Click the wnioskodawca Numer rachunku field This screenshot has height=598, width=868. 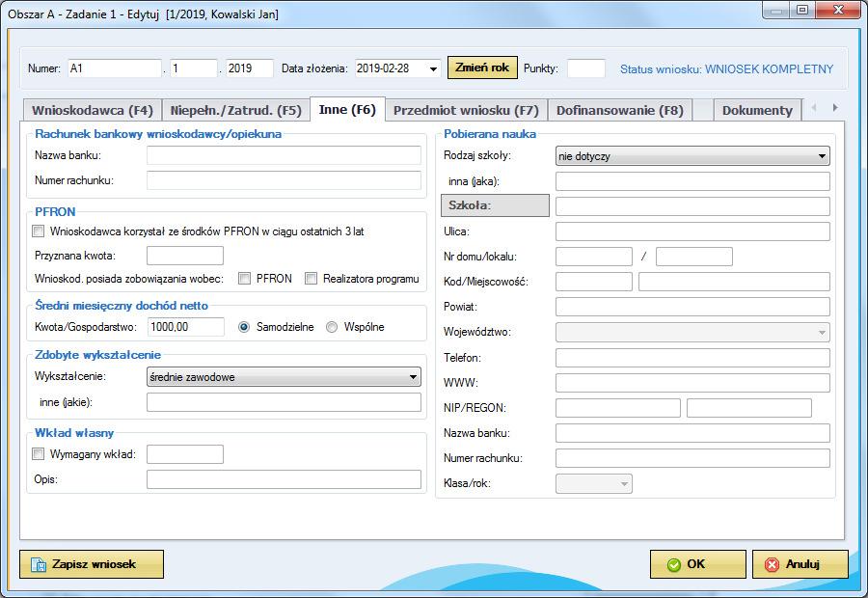[x=284, y=180]
